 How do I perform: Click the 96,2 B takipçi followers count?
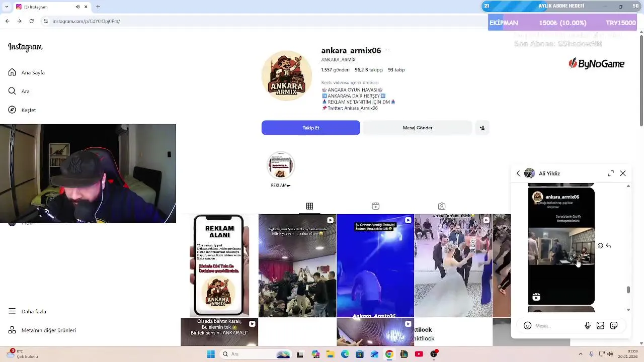click(x=368, y=70)
